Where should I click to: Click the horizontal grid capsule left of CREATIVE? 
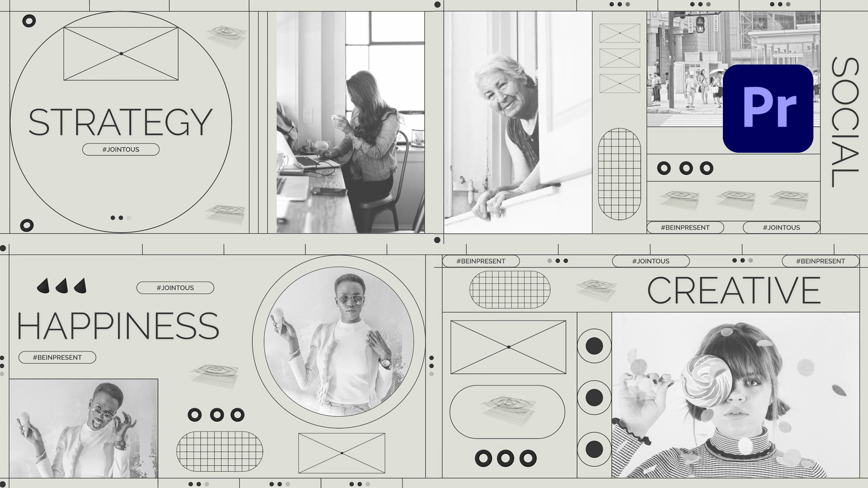click(510, 290)
